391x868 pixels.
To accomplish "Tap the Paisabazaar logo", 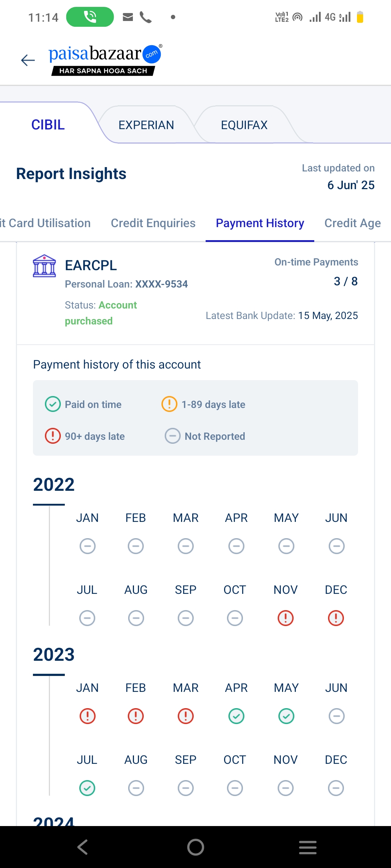I will (105, 60).
